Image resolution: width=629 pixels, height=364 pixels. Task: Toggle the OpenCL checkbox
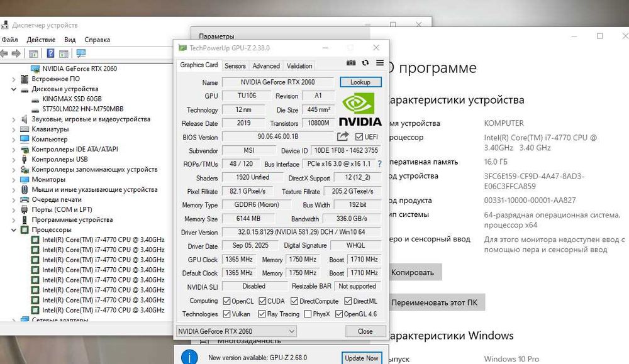point(226,301)
